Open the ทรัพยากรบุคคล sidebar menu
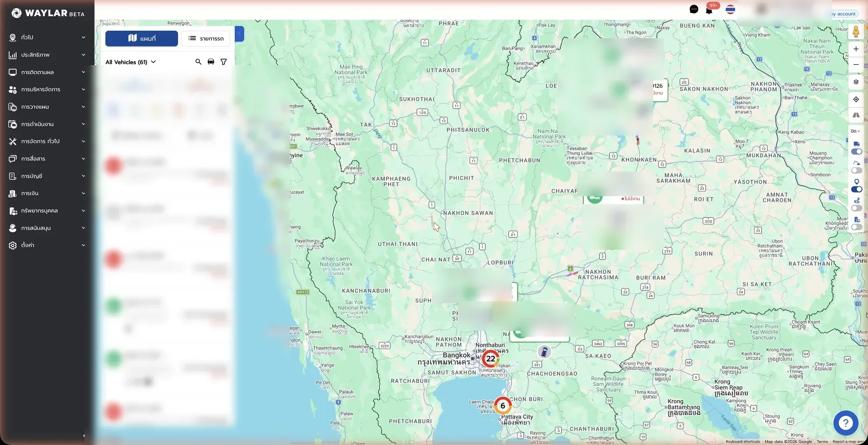The image size is (868, 445). click(x=47, y=211)
